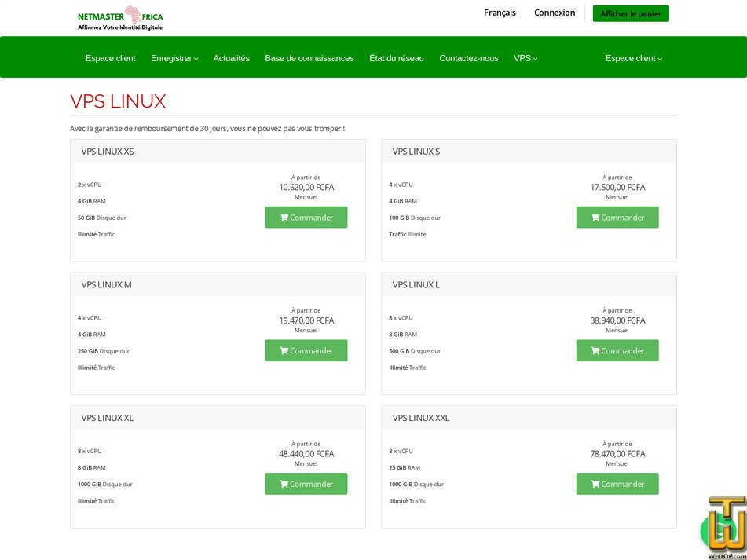Click Traffic Illimité in VPS LINUX S

click(408, 235)
